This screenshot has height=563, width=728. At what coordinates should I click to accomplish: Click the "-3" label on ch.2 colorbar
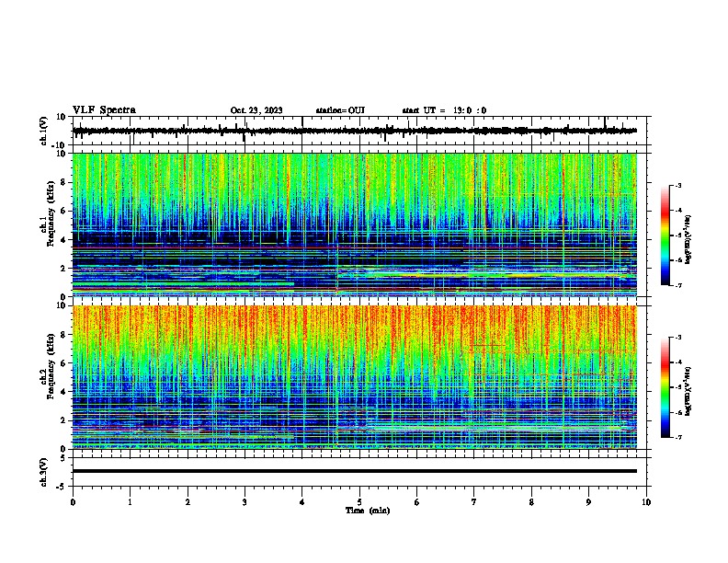(678, 338)
